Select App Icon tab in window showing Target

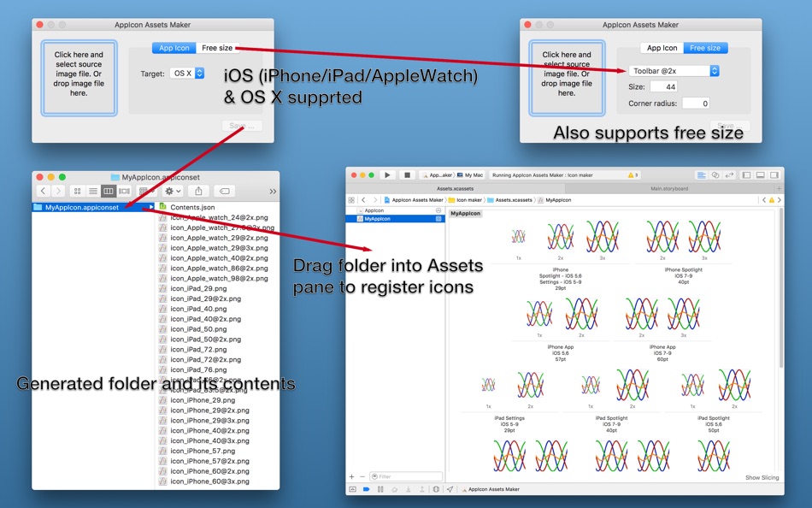click(174, 48)
